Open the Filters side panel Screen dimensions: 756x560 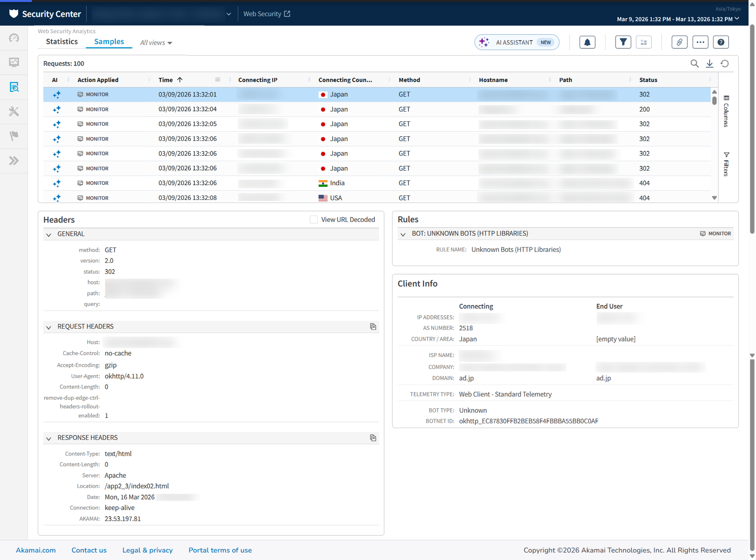tap(726, 164)
